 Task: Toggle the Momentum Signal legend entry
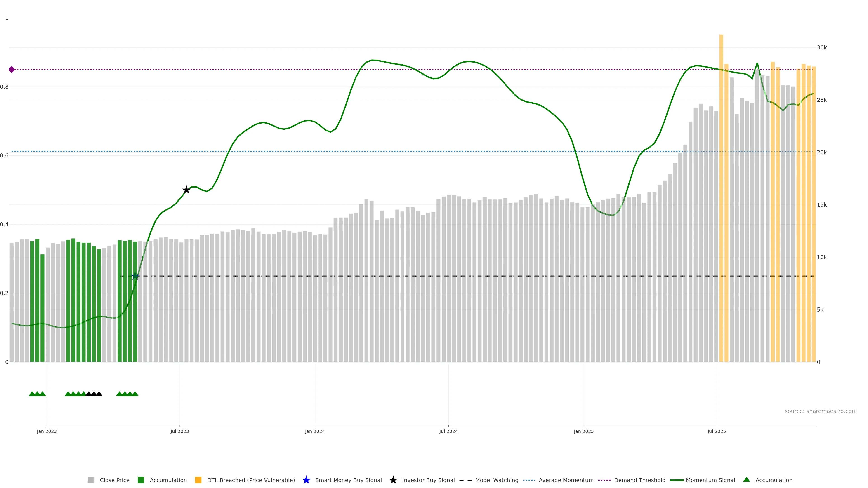click(710, 480)
